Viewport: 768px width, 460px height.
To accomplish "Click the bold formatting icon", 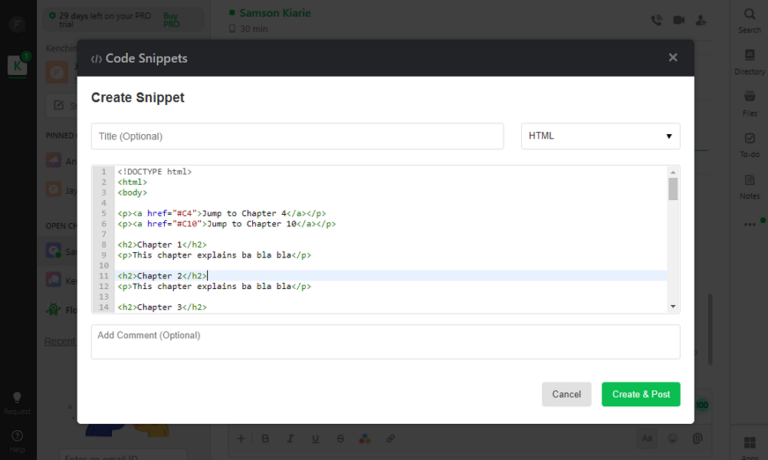I will [265, 438].
